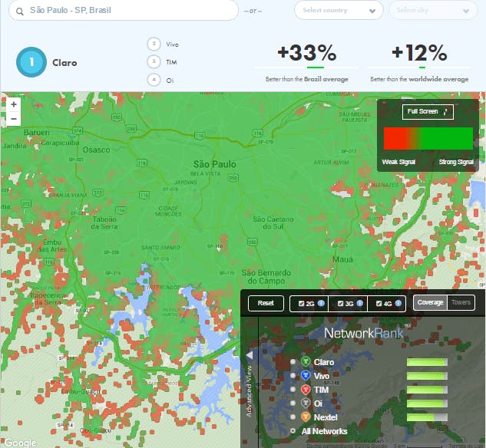Collapse the Advanced View panel arrow
Image resolution: width=486 pixels, height=448 pixels.
pos(250,356)
